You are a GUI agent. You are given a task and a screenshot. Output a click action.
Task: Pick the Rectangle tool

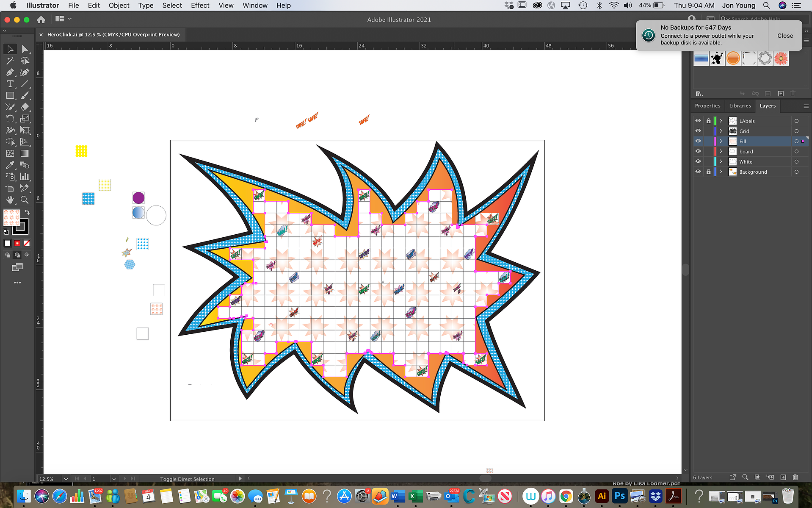point(10,96)
